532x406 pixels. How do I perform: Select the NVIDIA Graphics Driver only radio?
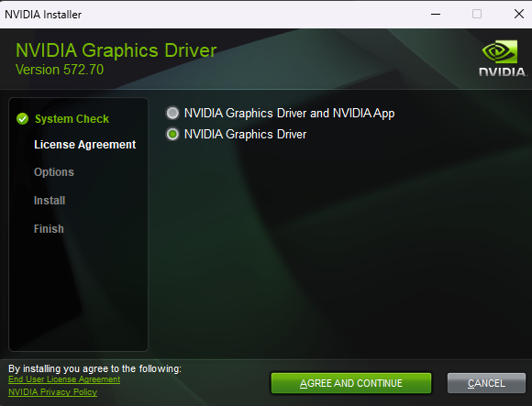(172, 134)
